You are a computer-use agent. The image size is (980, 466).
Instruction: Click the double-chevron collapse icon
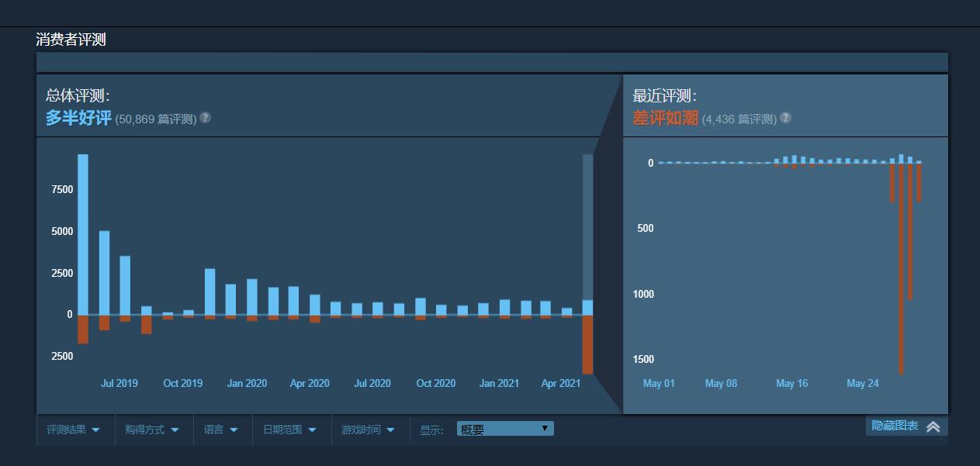(x=933, y=426)
